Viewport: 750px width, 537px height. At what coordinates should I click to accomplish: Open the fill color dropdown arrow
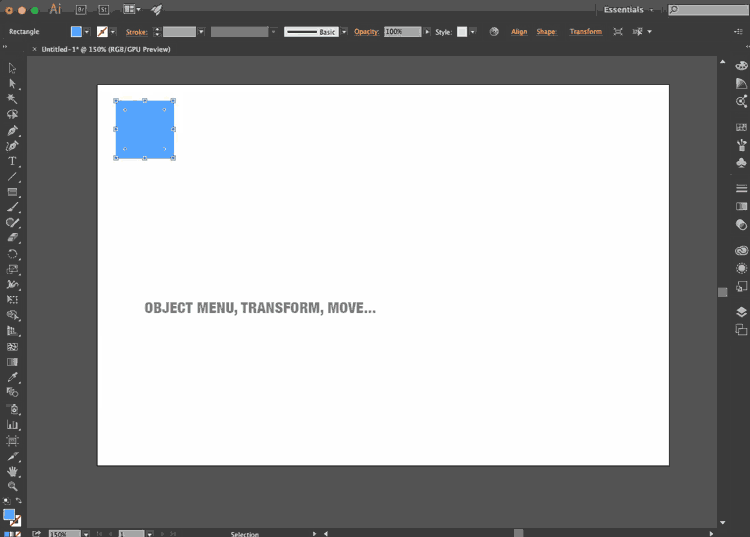click(x=87, y=32)
